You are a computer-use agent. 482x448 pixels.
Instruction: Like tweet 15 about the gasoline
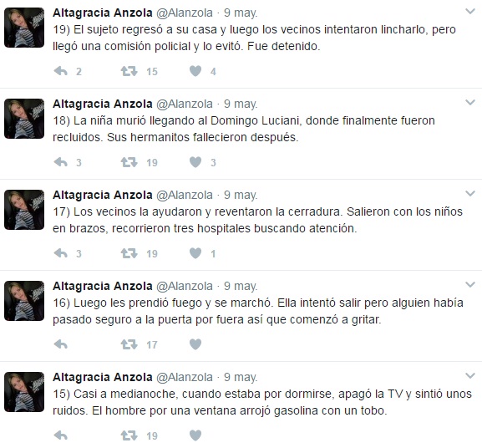(x=195, y=435)
